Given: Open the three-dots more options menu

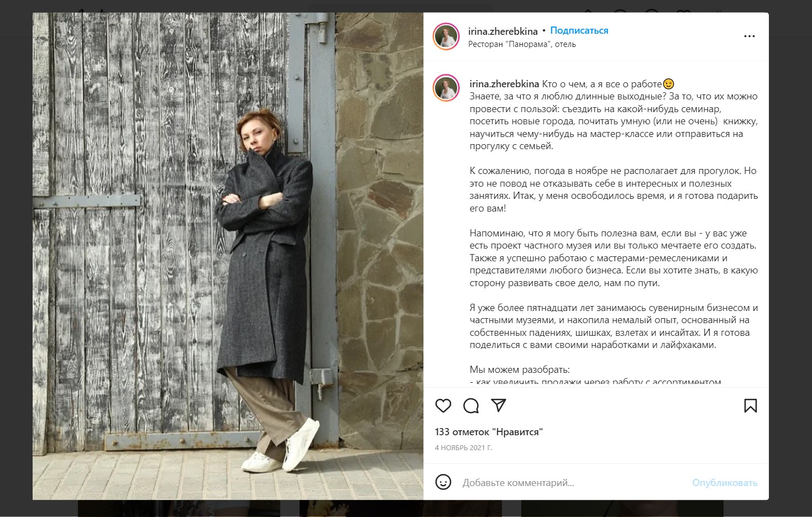Looking at the screenshot, I should click(750, 36).
